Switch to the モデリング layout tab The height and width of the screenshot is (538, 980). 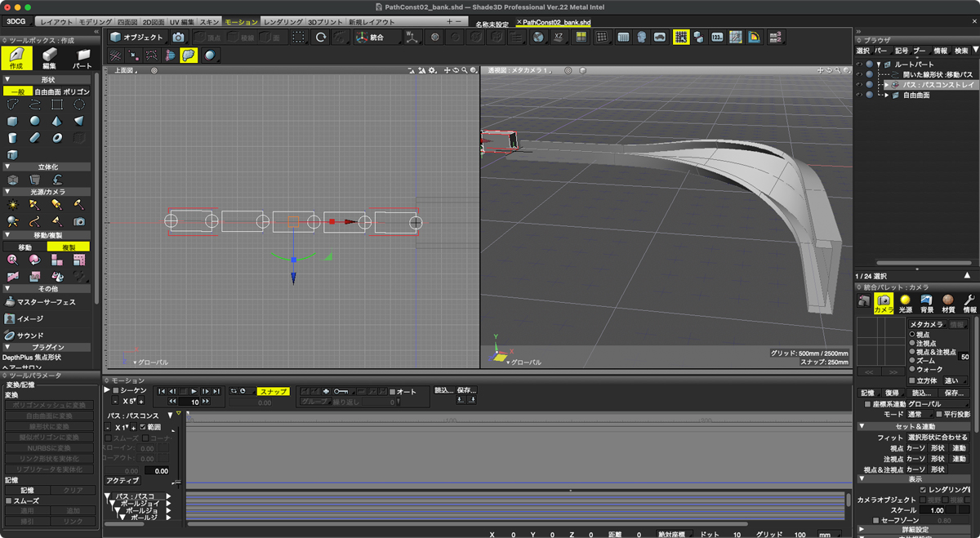coord(96,22)
